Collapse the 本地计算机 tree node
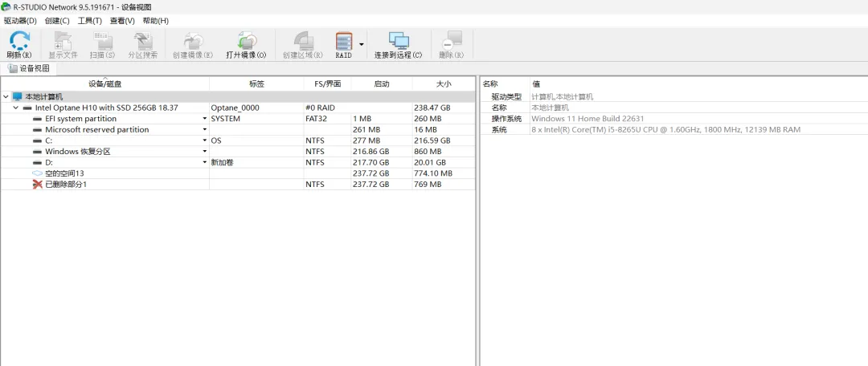This screenshot has width=868, height=366. point(6,97)
